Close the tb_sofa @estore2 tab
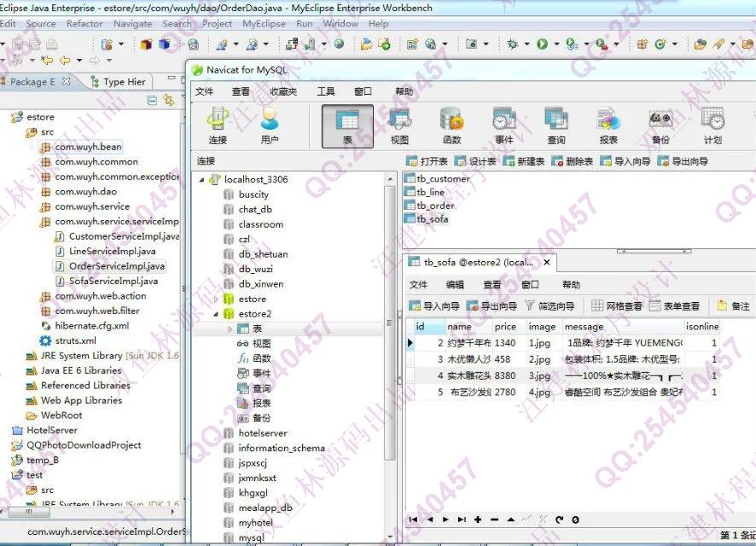756x546 pixels. point(547,262)
